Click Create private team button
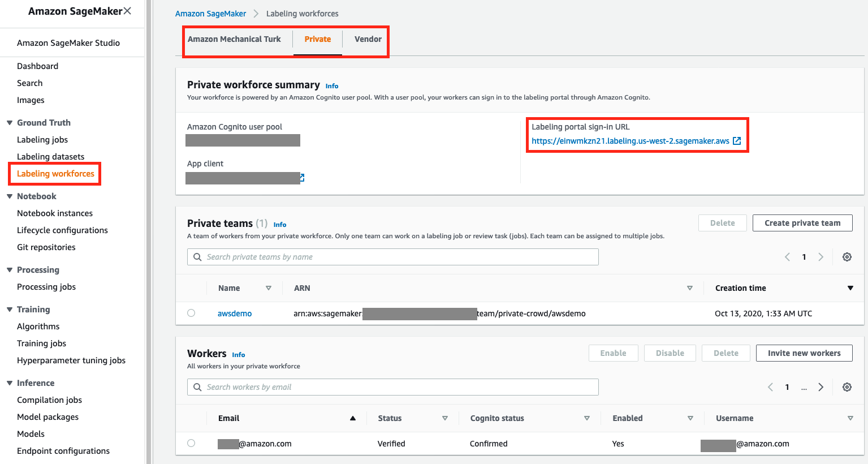This screenshot has width=868, height=464. (802, 223)
